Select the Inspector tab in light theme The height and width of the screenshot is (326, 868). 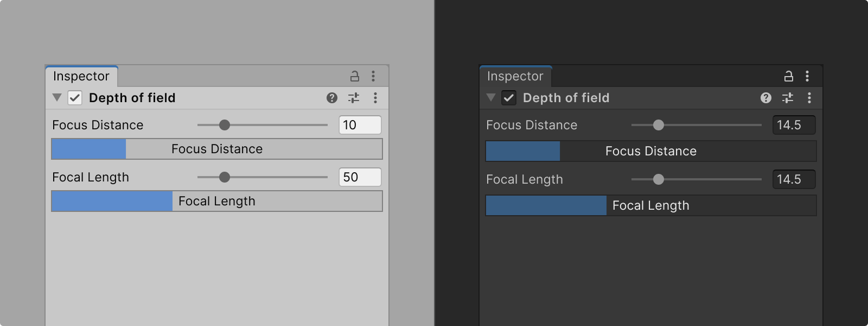point(81,76)
